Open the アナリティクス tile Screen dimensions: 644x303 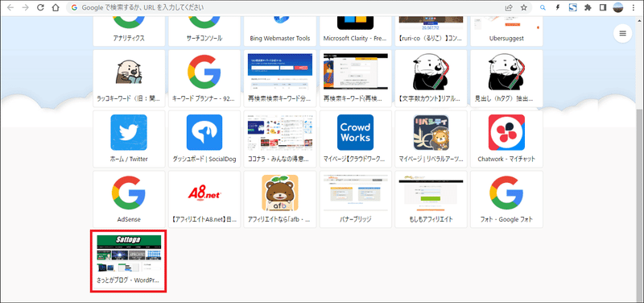point(129,31)
